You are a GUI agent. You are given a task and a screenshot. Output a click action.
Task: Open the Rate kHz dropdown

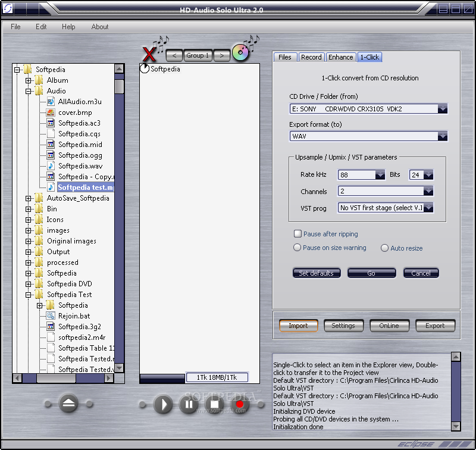(x=380, y=175)
